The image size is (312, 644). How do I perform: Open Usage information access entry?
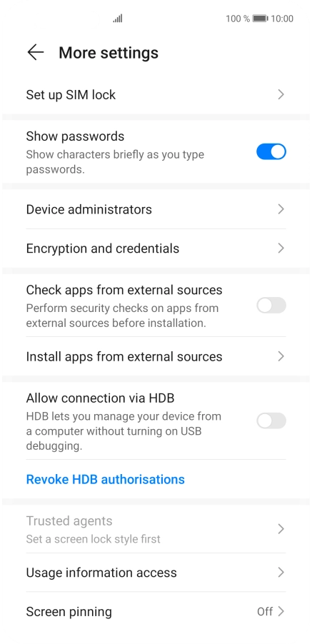(x=156, y=572)
